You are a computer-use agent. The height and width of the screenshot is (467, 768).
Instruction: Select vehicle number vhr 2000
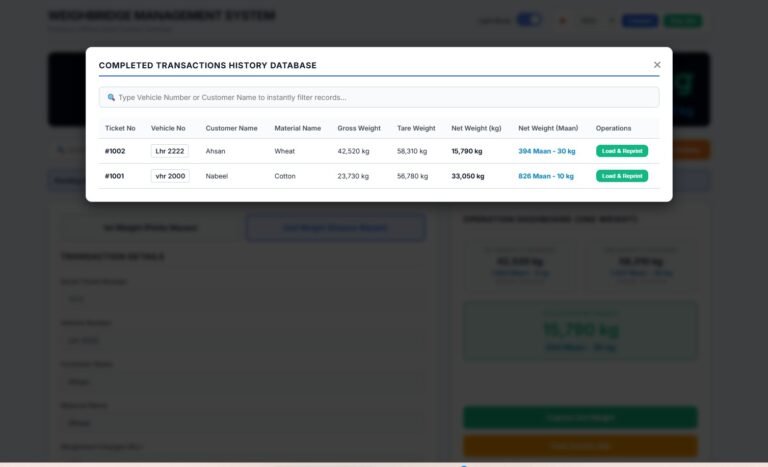170,176
